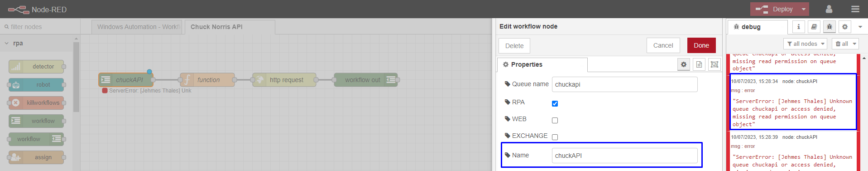868x171 pixels.
Task: Open the node description document icon
Action: (699, 64)
